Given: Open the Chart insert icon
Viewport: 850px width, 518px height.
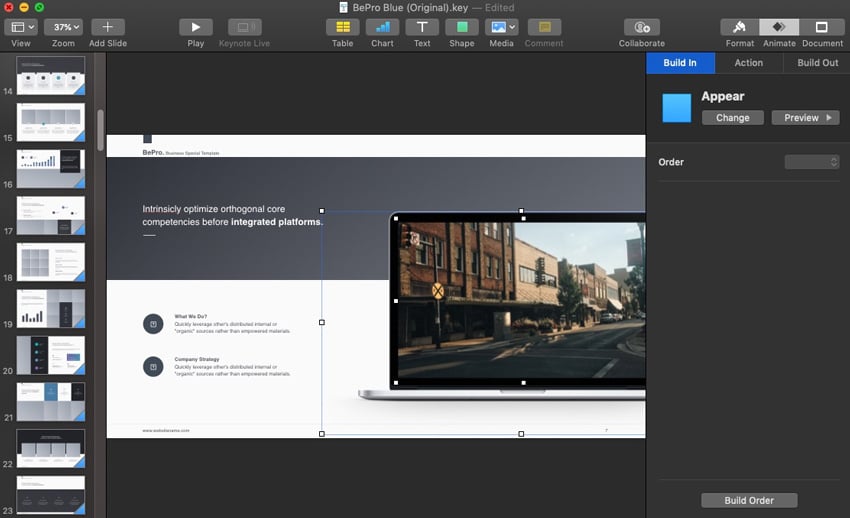Looking at the screenshot, I should click(382, 28).
